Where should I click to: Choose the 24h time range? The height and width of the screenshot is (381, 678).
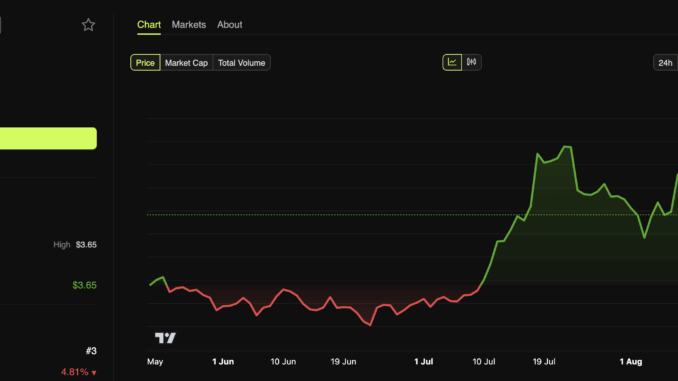pyautogui.click(x=665, y=63)
